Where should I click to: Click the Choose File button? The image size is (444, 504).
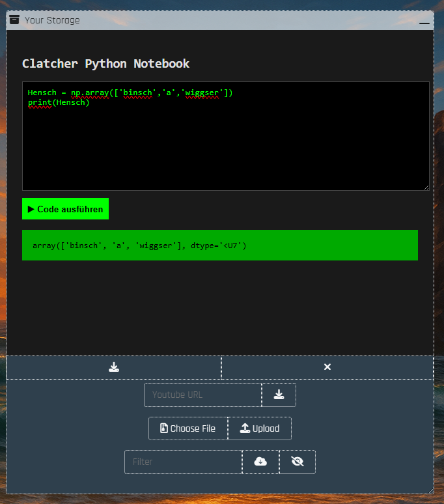(x=188, y=428)
